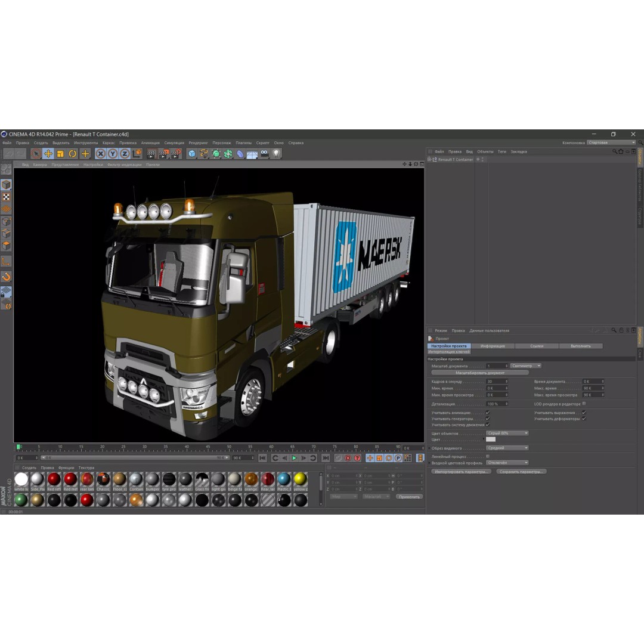Image resolution: width=644 pixels, height=644 pixels.
Task: Switch to the Ссылки tab
Action: tap(537, 346)
